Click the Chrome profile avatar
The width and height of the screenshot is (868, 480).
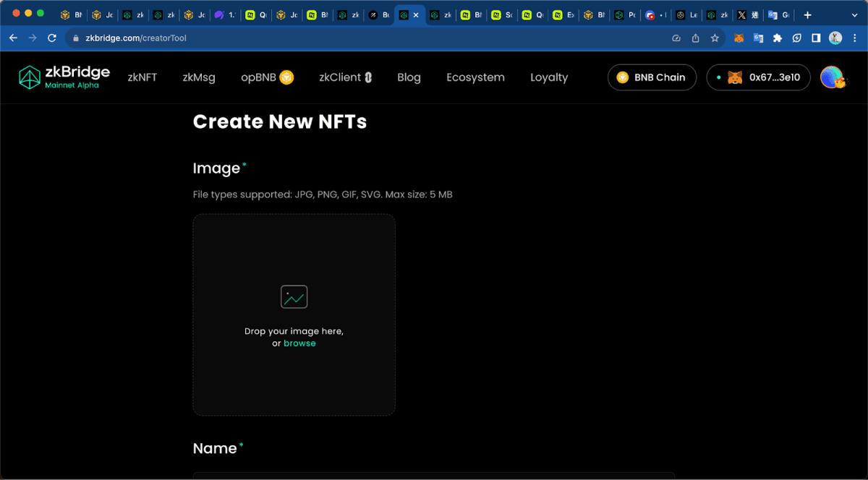click(x=835, y=38)
